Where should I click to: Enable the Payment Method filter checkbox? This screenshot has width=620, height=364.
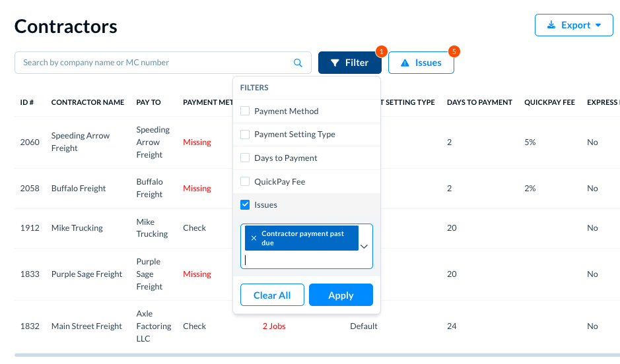245,111
